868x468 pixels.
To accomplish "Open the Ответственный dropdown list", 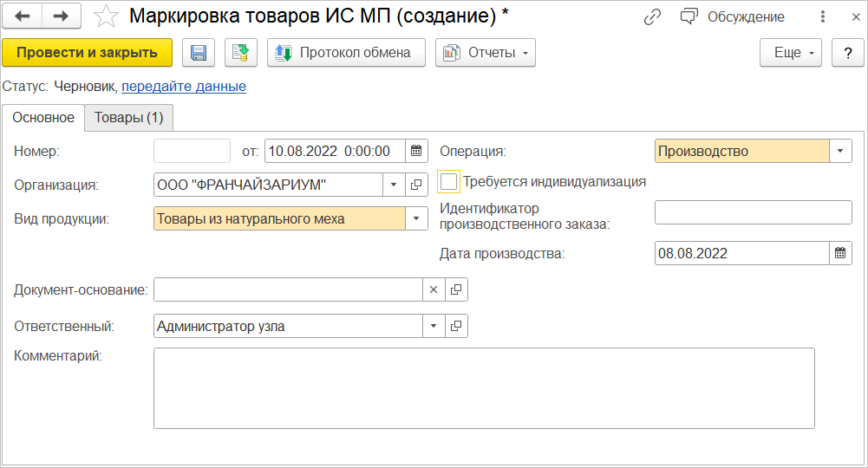I will point(434,326).
